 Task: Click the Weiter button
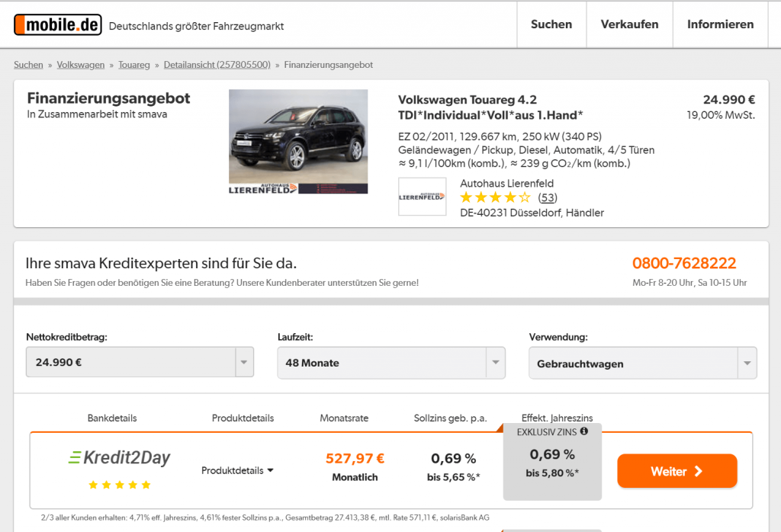(x=676, y=471)
